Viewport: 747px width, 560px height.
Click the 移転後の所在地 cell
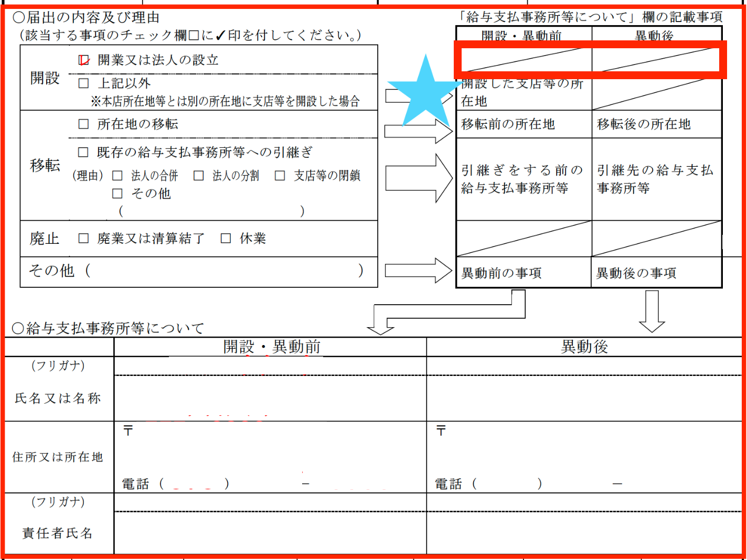[x=657, y=124]
